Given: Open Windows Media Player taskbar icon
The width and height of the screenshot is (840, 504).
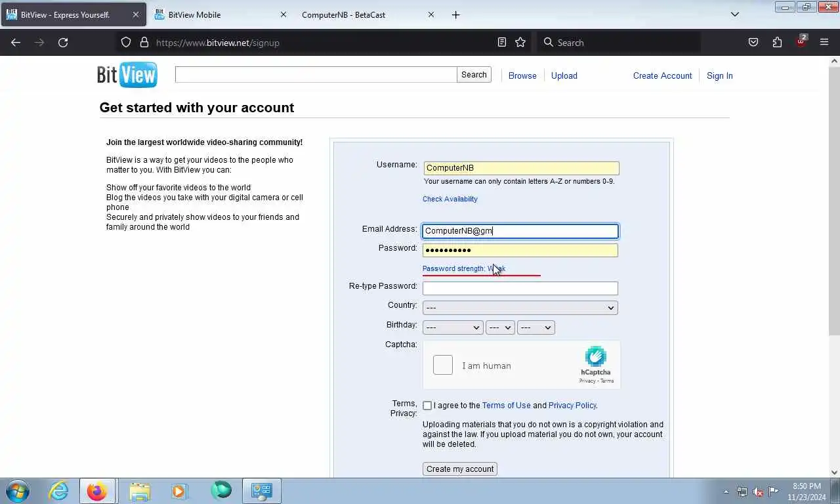Looking at the screenshot, I should [179, 491].
